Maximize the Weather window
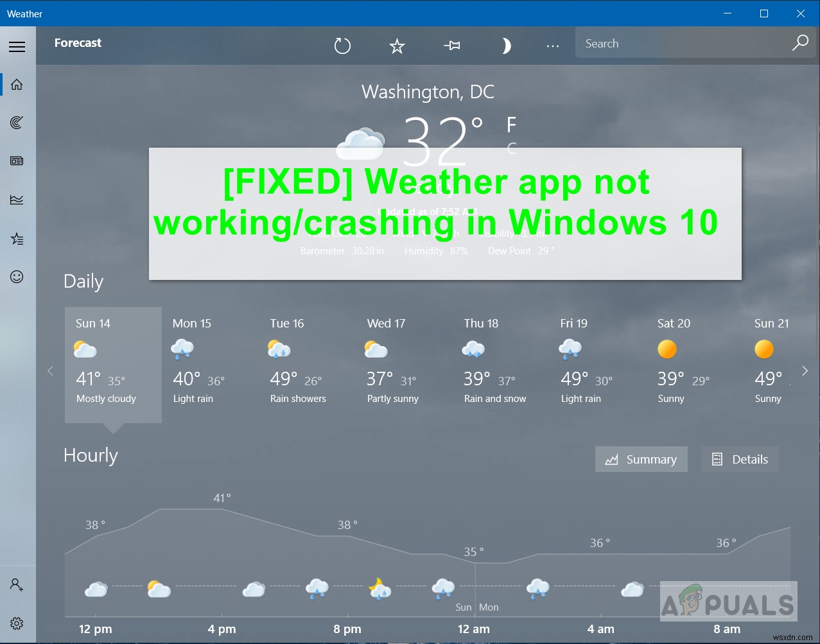The width and height of the screenshot is (820, 644). pyautogui.click(x=764, y=13)
